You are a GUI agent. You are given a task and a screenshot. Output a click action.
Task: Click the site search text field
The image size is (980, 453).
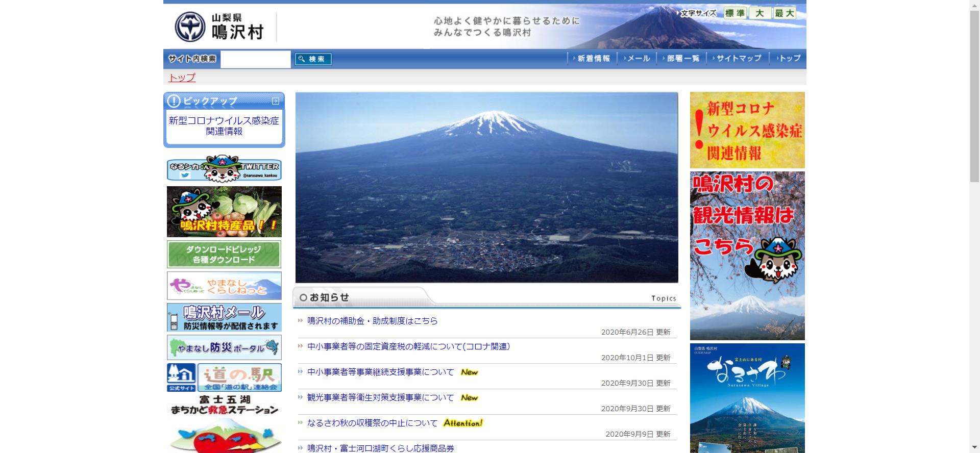pos(256,59)
